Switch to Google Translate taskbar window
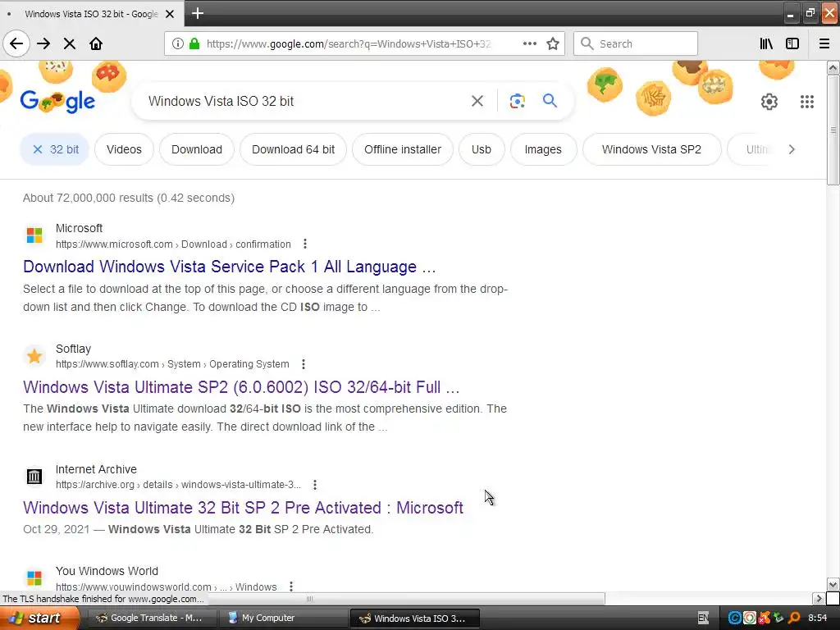This screenshot has height=630, width=840. point(151,619)
